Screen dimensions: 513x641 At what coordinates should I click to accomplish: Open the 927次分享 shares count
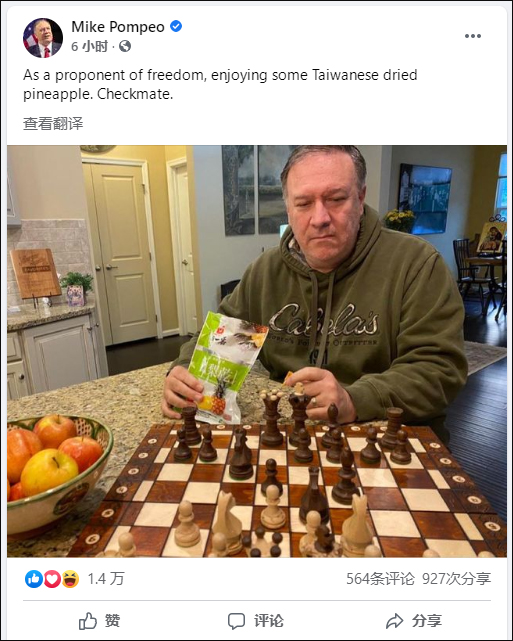457,579
